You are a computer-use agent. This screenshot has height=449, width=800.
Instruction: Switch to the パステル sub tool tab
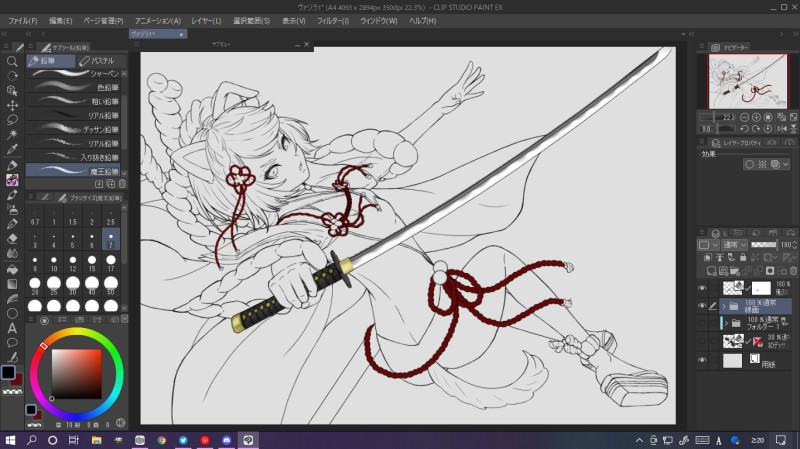(x=99, y=60)
